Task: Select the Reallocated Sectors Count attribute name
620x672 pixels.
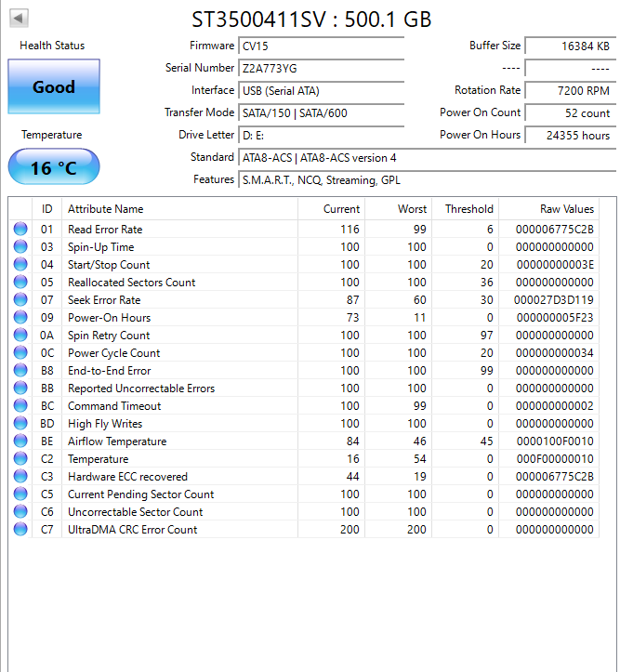Action: [132, 283]
